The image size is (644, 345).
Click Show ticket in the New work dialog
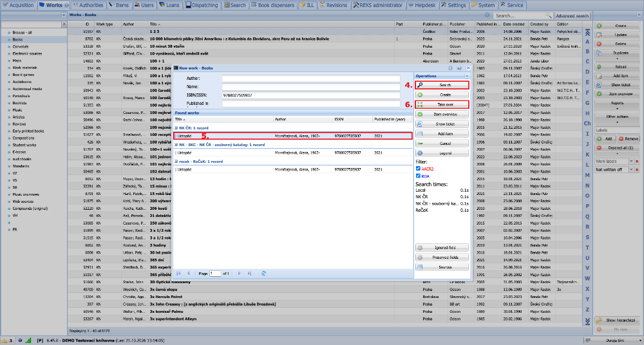pyautogui.click(x=442, y=124)
